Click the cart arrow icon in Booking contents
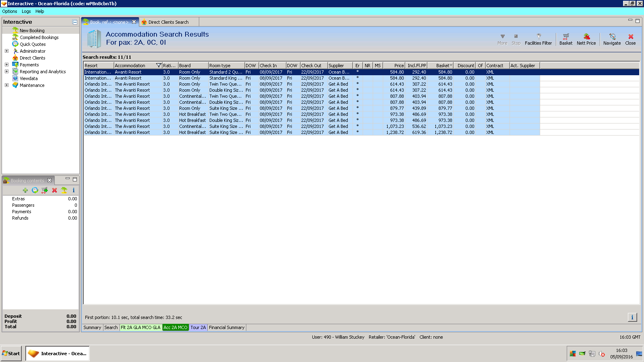The width and height of the screenshot is (644, 362). [45, 190]
